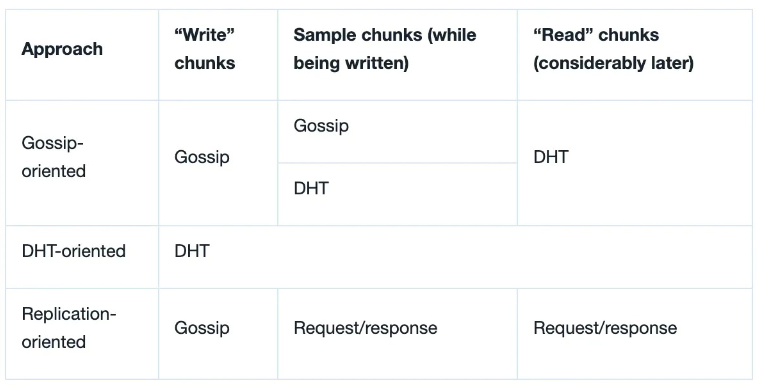Click the word "oriented" in Replication-oriented
The width and height of the screenshot is (758, 385).
[54, 342]
